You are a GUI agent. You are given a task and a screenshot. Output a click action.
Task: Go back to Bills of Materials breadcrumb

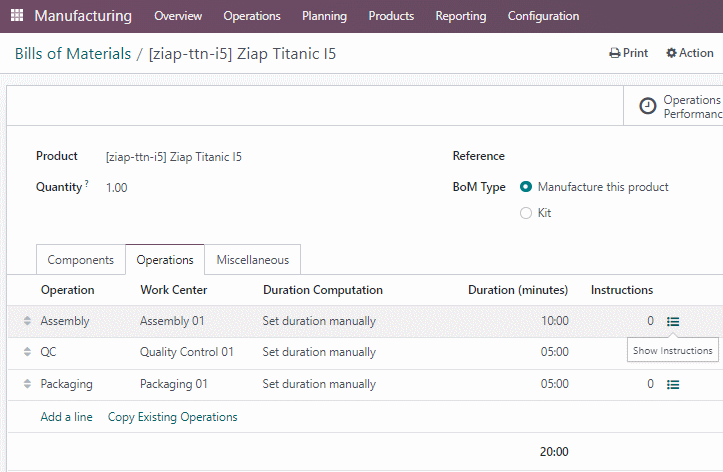pos(73,53)
